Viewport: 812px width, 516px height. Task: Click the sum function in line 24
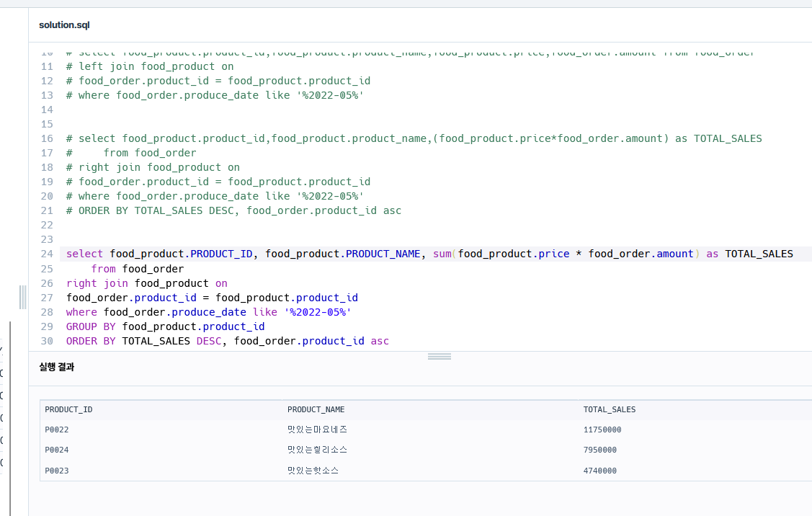point(442,254)
